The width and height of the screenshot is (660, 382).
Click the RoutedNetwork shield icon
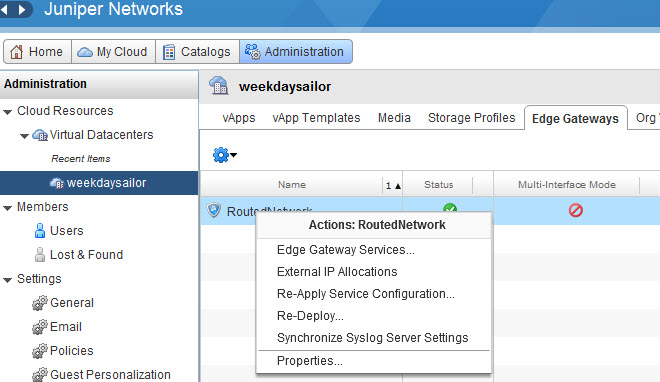tap(214, 210)
